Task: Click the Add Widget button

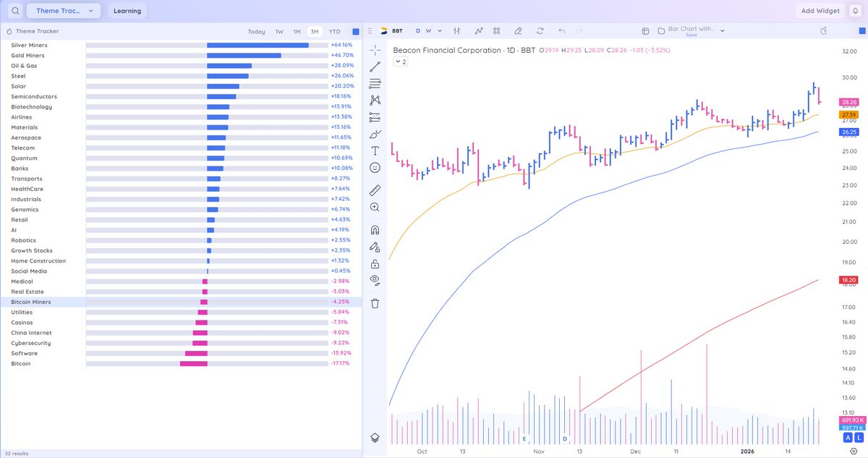Action: coord(820,11)
